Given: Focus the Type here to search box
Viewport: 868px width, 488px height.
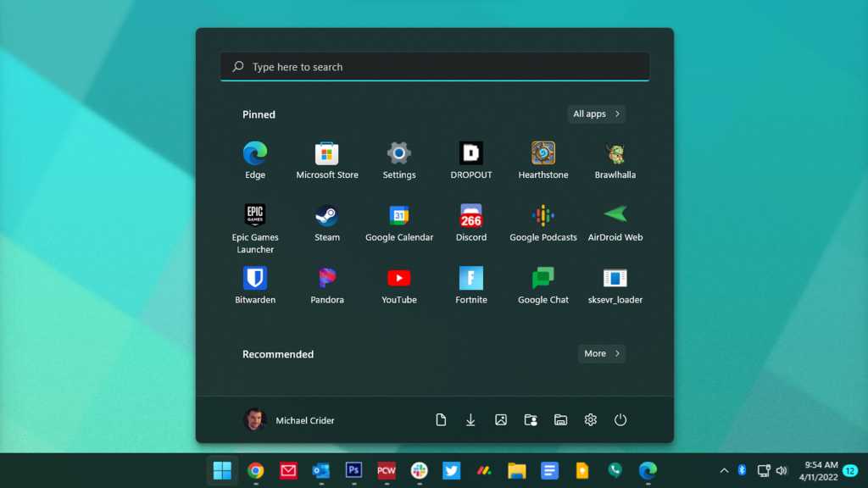Looking at the screenshot, I should (435, 66).
